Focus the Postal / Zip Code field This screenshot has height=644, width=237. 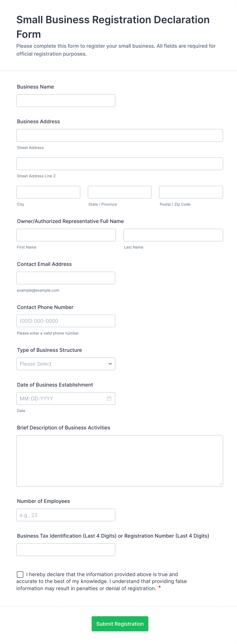191,192
